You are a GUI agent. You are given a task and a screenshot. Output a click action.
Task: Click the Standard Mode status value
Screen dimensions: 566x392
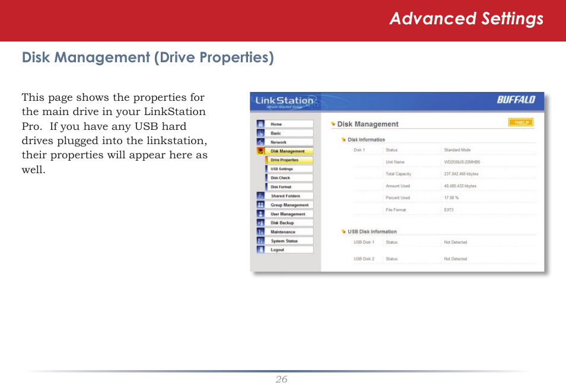click(457, 150)
